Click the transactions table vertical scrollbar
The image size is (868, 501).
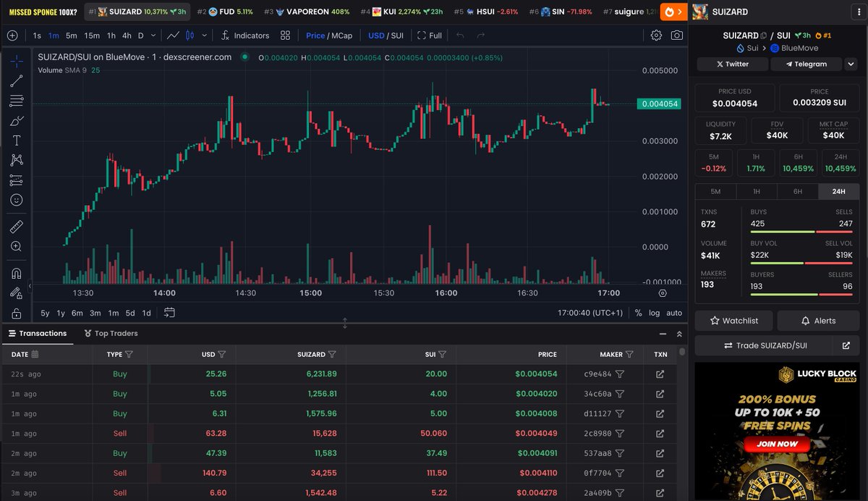pos(682,353)
